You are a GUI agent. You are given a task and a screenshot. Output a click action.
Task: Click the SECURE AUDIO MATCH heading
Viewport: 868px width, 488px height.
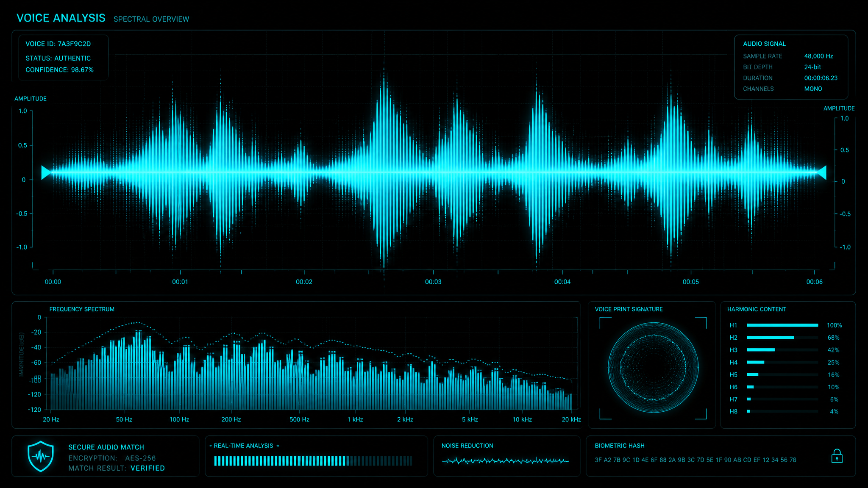(106, 447)
